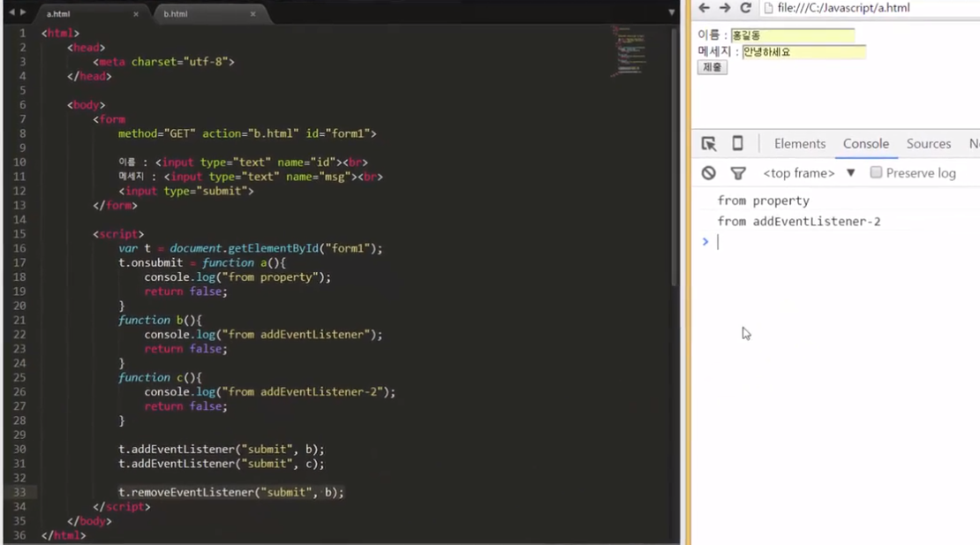Click addEventListener("submit", b) line

click(222, 450)
